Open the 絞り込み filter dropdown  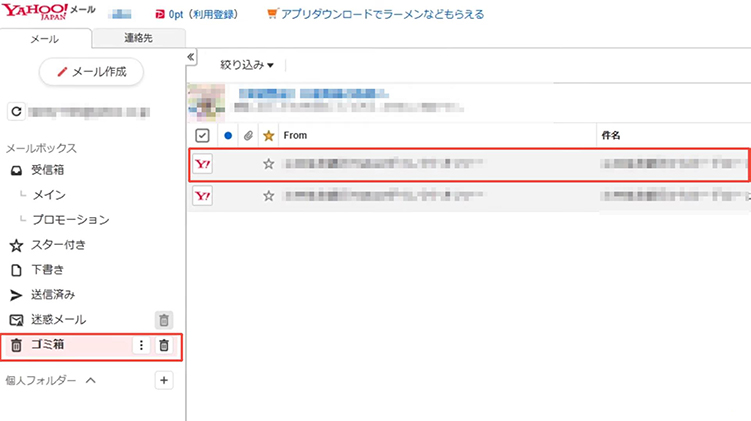coord(247,65)
